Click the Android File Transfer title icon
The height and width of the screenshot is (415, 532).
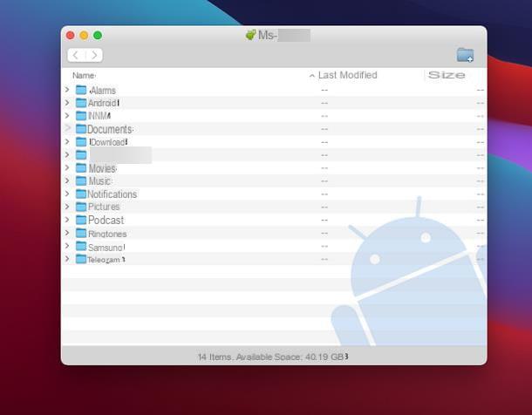[x=250, y=35]
